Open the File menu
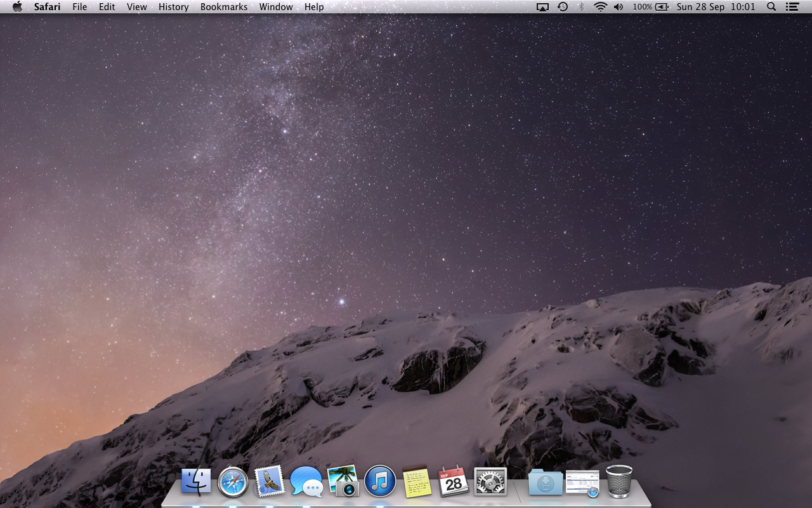The width and height of the screenshot is (812, 508). coord(80,7)
